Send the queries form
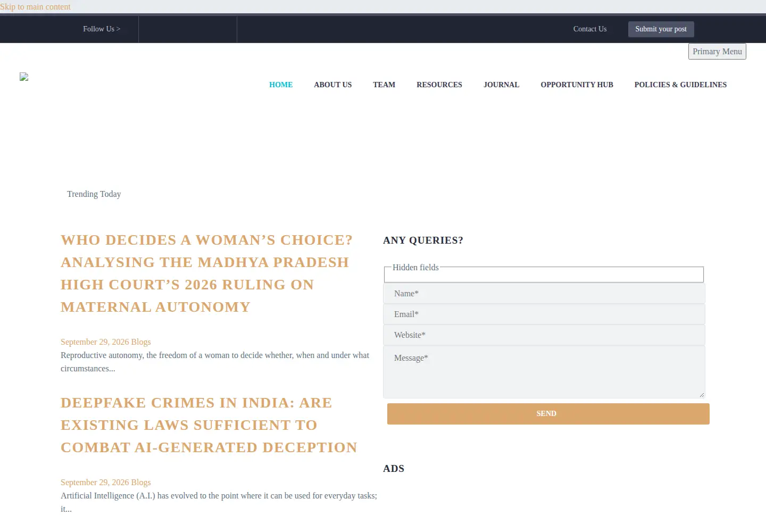766x532 pixels. (548, 414)
